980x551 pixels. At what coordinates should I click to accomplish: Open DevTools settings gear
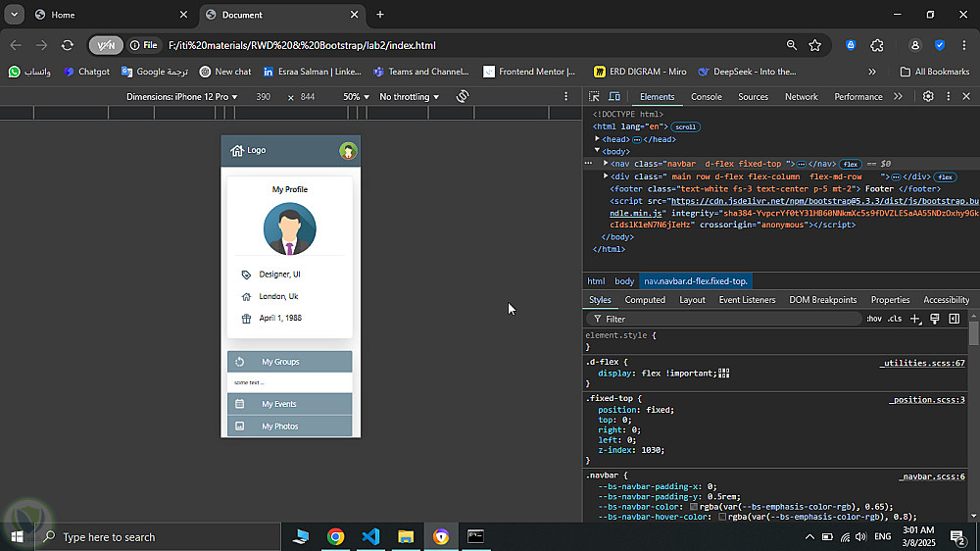pyautogui.click(x=928, y=96)
